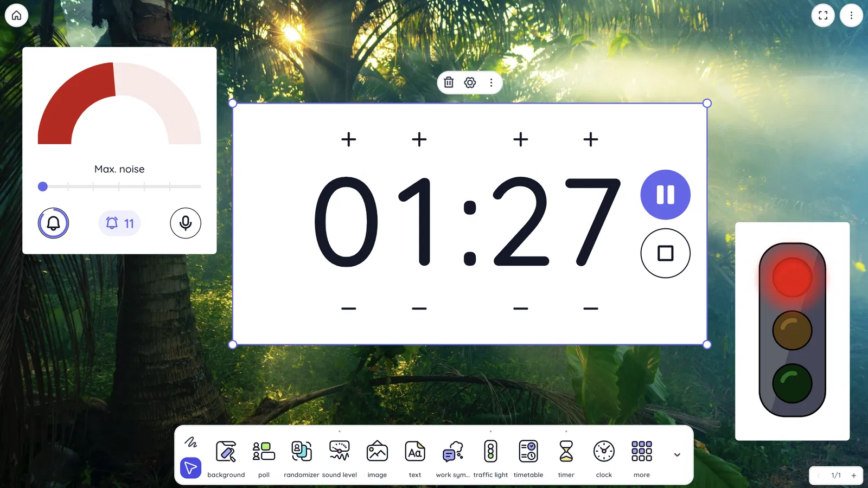Return home using the house icon
868x488 pixels.
pyautogui.click(x=16, y=15)
